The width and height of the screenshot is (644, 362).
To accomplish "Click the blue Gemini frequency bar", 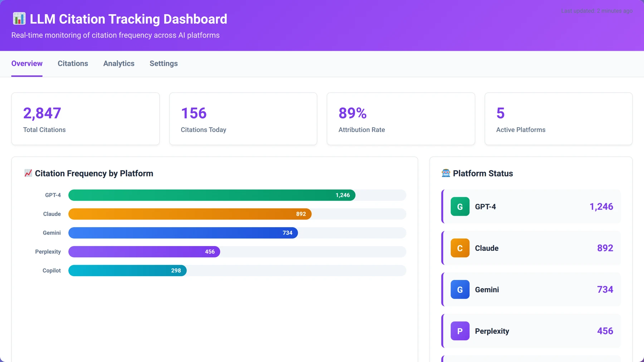I will click(183, 233).
